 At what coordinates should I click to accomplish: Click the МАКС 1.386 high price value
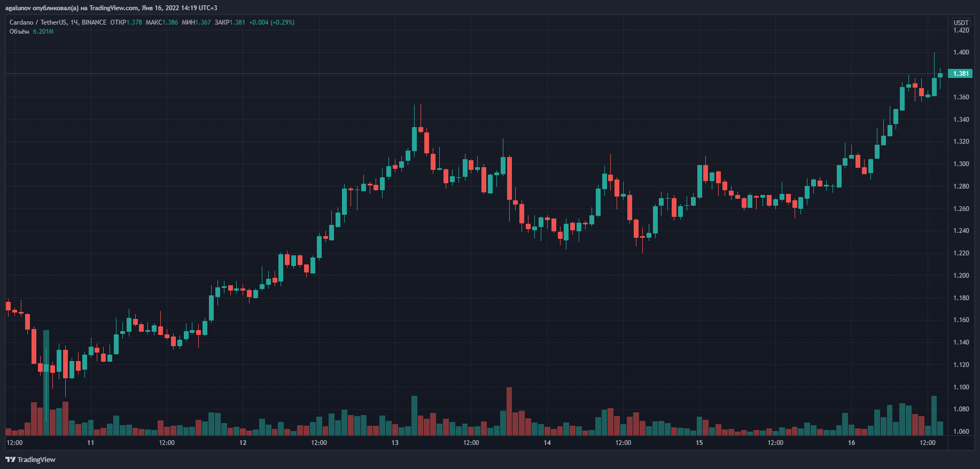click(x=162, y=22)
